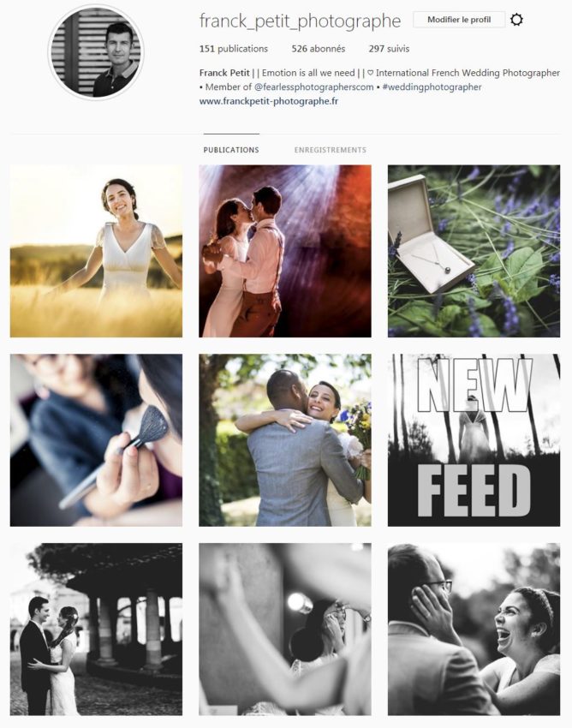Open the settings gear icon

pyautogui.click(x=516, y=20)
